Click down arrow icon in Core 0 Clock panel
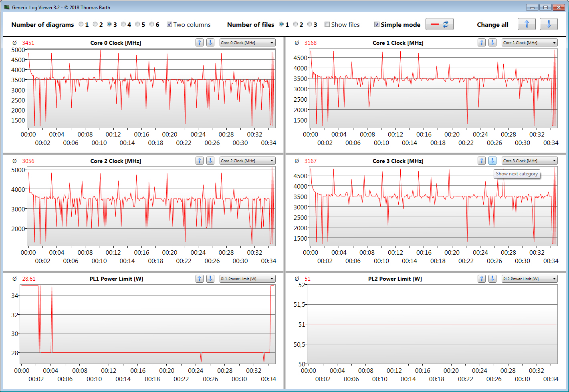 point(210,42)
